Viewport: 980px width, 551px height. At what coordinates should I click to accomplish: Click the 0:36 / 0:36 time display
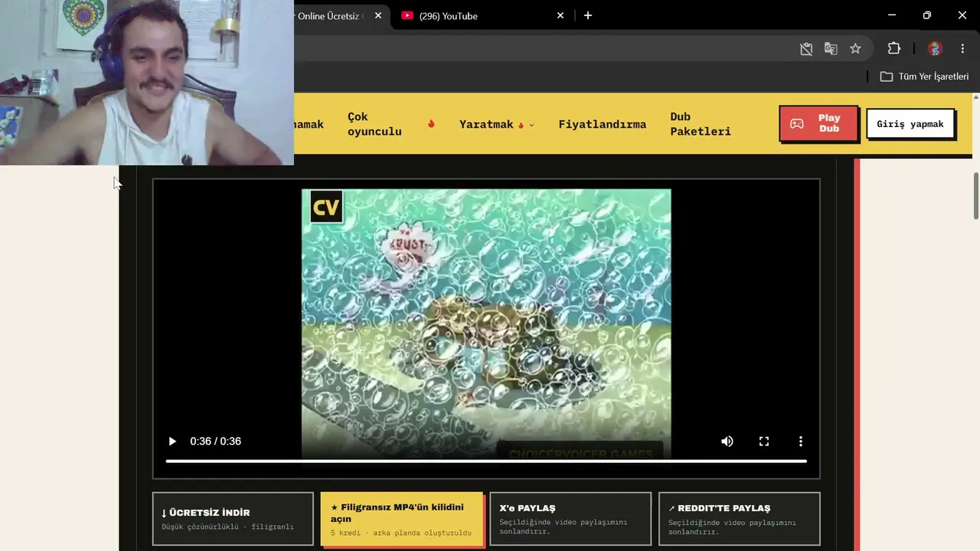215,442
